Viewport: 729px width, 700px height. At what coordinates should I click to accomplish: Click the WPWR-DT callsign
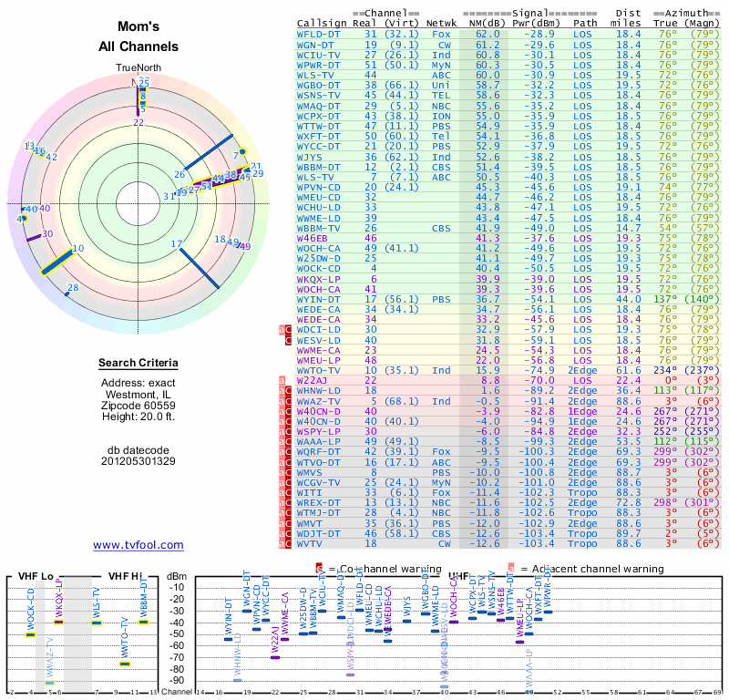[x=318, y=66]
